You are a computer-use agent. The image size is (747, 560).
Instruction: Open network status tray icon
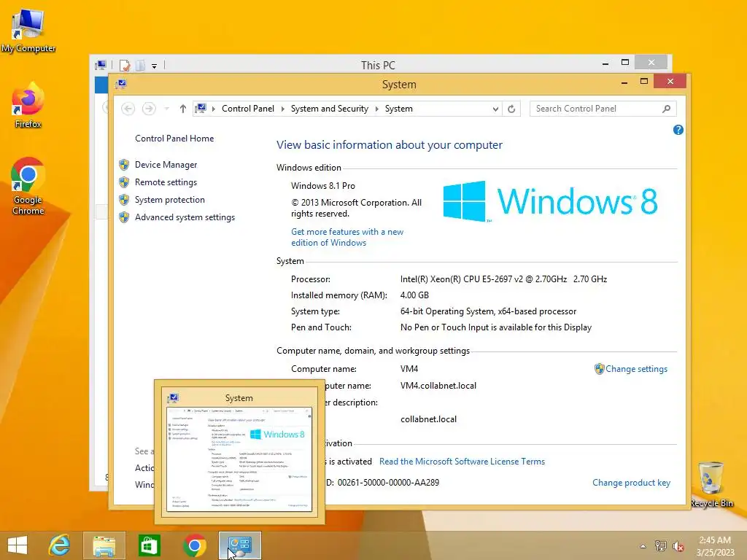click(660, 546)
